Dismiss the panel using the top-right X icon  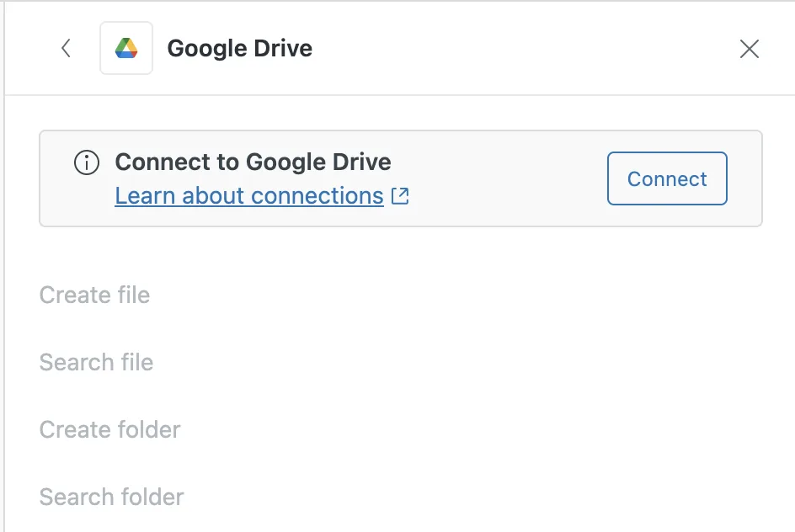[749, 49]
